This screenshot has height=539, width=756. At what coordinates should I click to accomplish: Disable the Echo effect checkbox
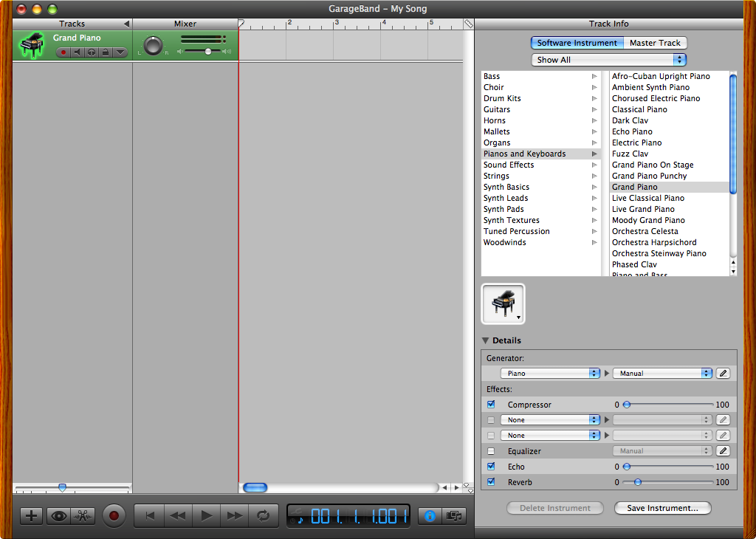tap(491, 467)
